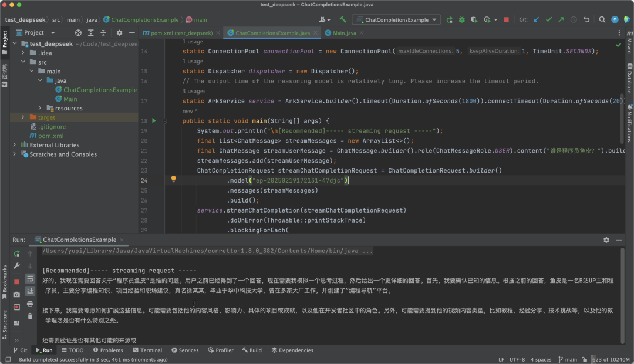The image size is (634, 364).
Task: Click the code inspection green checkmark
Action: pos(618,45)
